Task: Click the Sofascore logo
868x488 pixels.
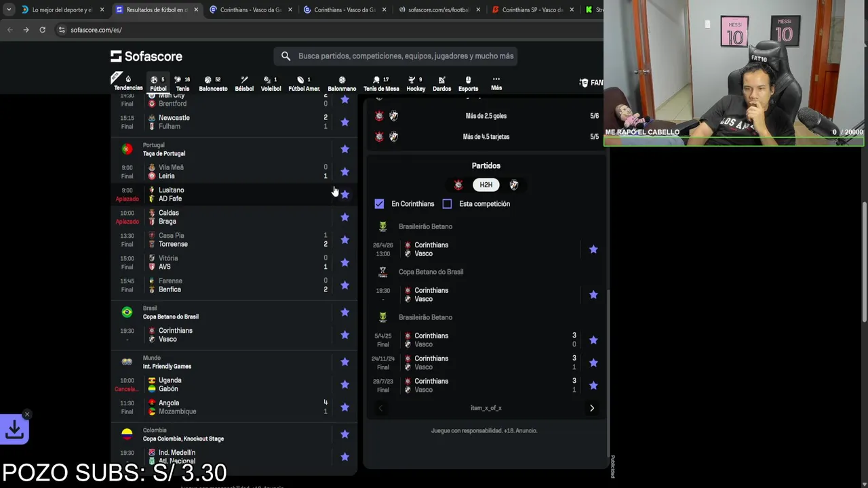Action: tap(146, 56)
